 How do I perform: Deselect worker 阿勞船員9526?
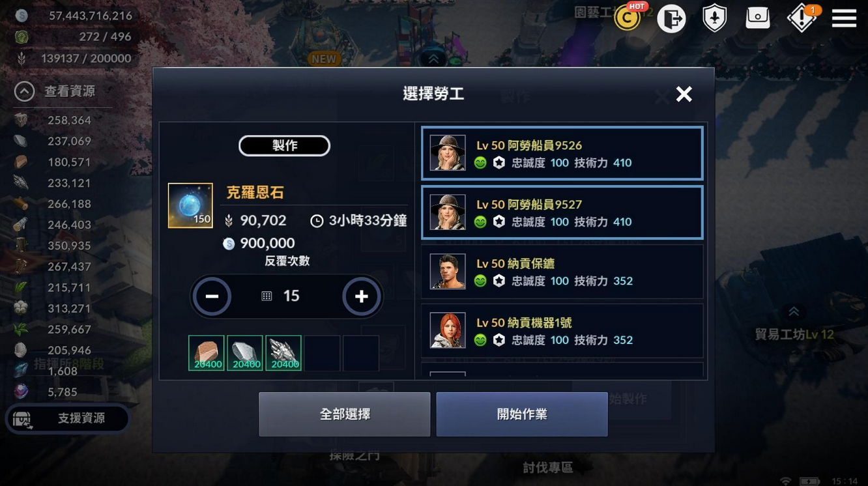point(562,154)
